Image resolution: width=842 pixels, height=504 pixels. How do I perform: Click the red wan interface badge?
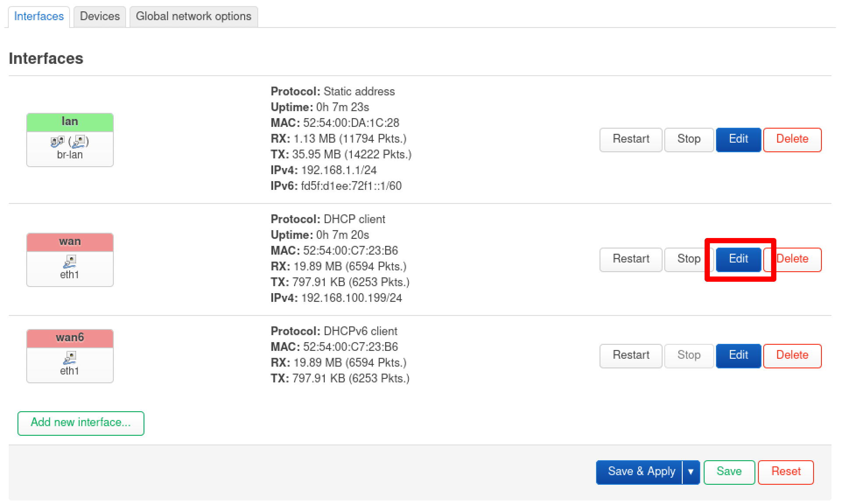click(70, 242)
